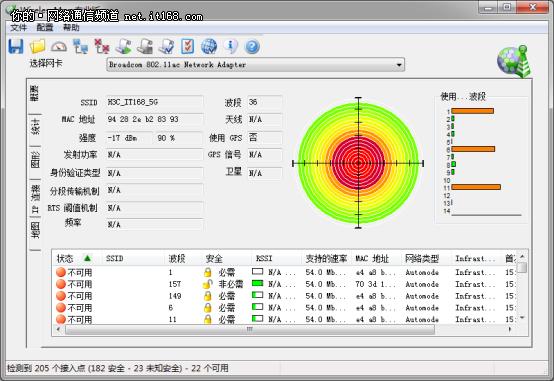Open the 文件 menu
554x381 pixels.
pos(18,28)
